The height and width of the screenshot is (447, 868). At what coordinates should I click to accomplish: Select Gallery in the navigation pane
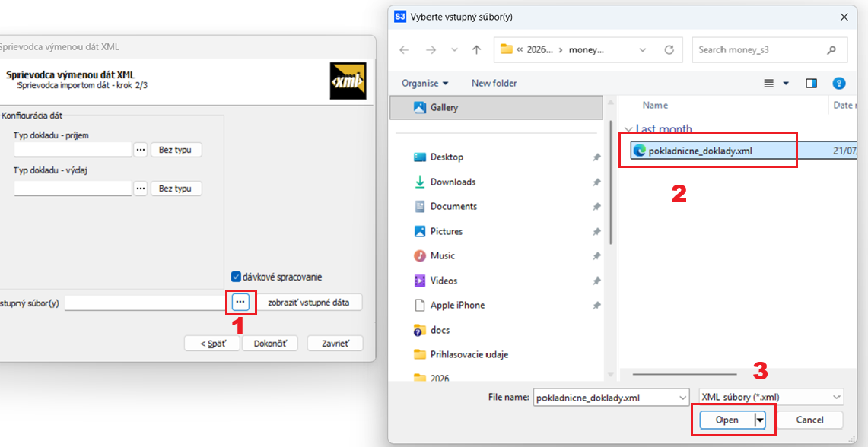497,108
